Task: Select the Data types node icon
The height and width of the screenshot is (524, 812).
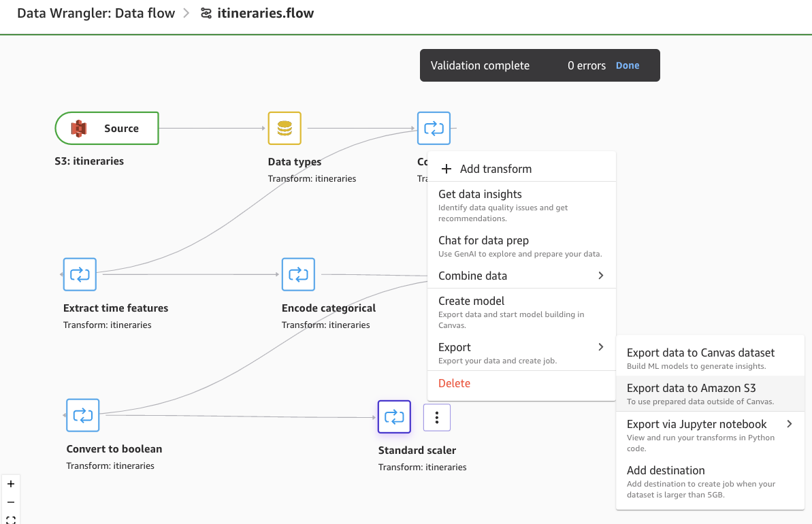Action: (x=285, y=129)
